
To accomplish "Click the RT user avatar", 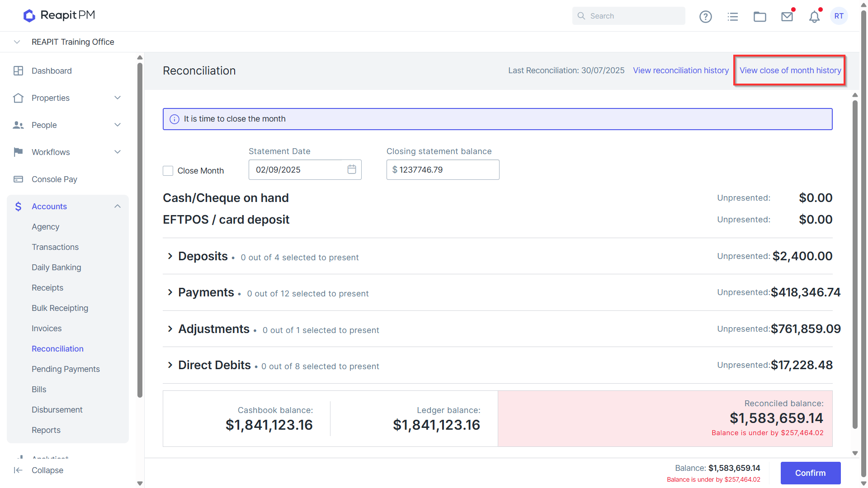I will click(839, 16).
